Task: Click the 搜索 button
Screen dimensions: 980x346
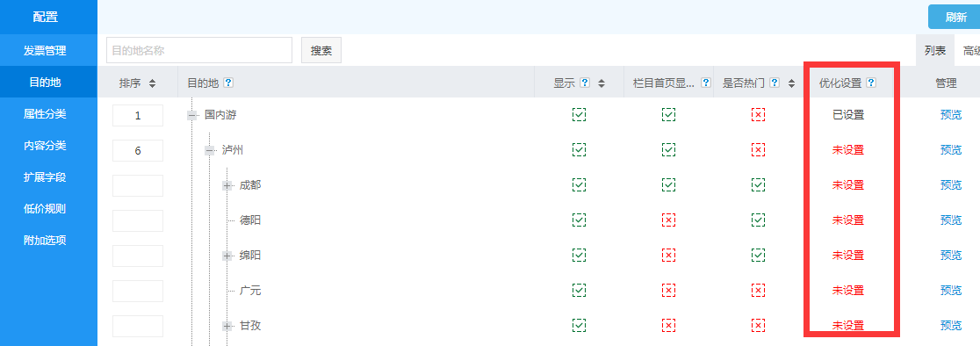Action: 321,51
